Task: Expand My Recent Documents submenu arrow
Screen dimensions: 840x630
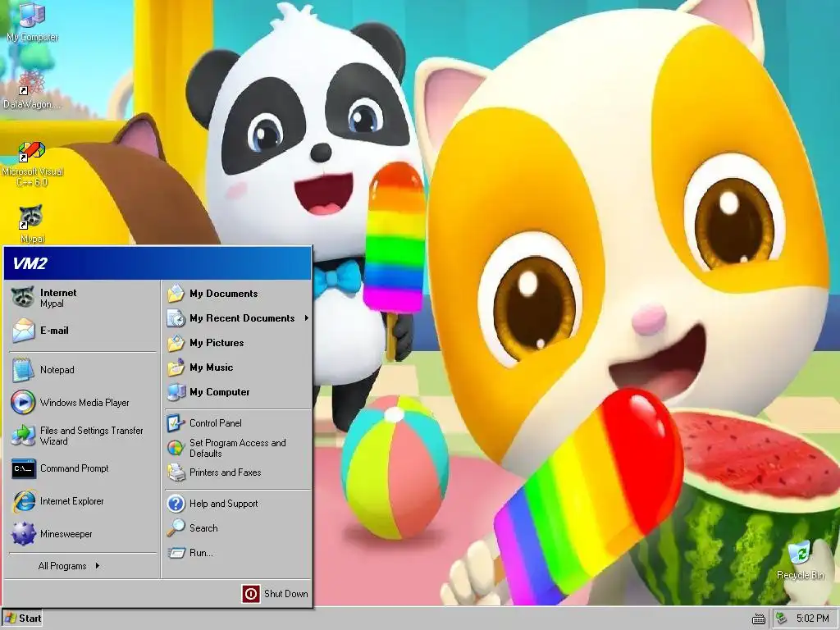Action: click(x=307, y=318)
